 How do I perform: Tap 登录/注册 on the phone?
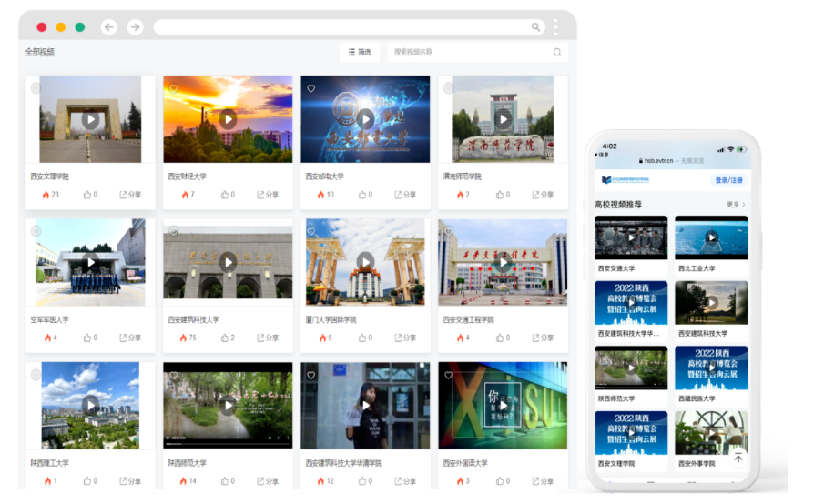click(x=729, y=180)
